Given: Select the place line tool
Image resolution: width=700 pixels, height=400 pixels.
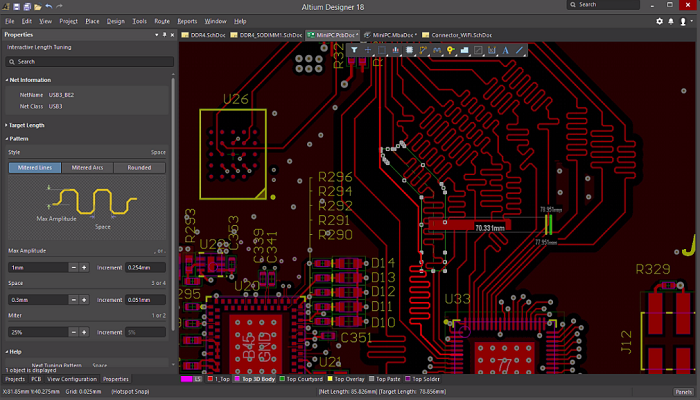Looking at the screenshot, I should pos(519,50).
